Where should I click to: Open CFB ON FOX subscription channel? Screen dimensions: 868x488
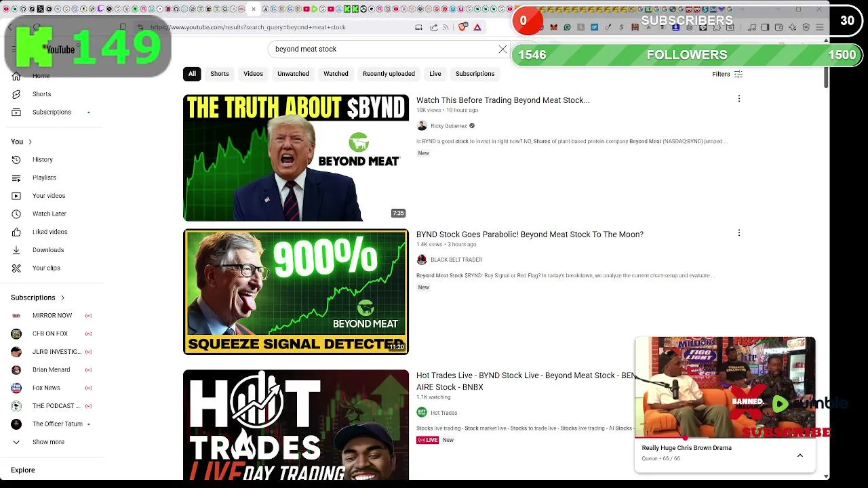tap(52, 333)
